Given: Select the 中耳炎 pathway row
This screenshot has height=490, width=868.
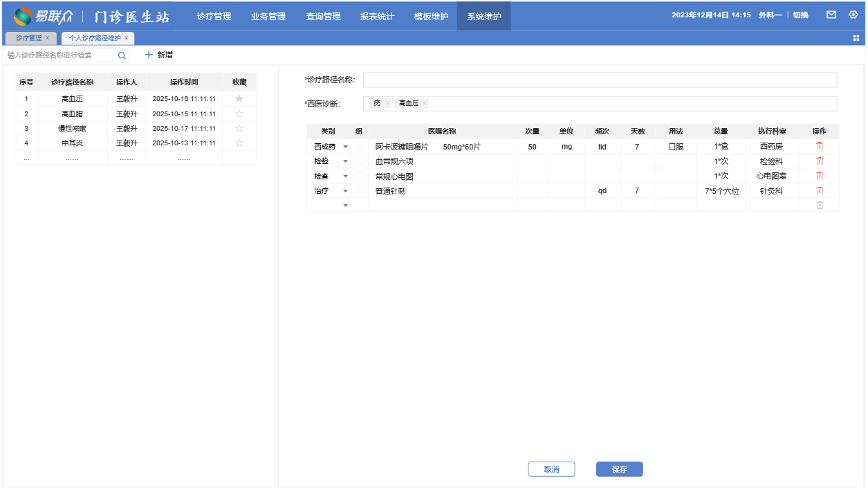Looking at the screenshot, I should point(136,143).
